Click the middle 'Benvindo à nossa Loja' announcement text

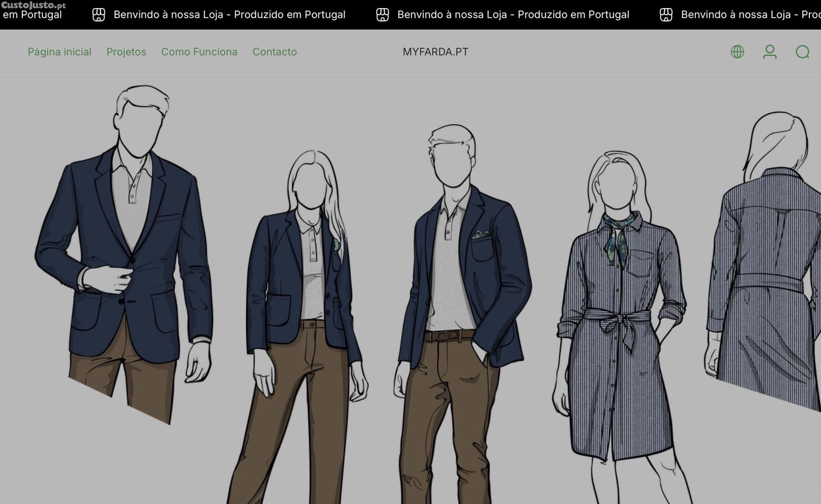pos(513,15)
